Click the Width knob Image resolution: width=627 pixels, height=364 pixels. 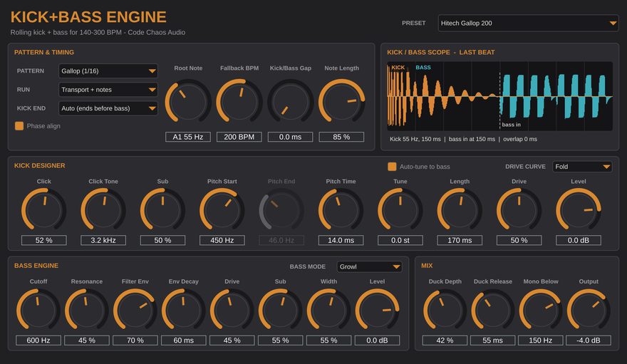coord(328,311)
